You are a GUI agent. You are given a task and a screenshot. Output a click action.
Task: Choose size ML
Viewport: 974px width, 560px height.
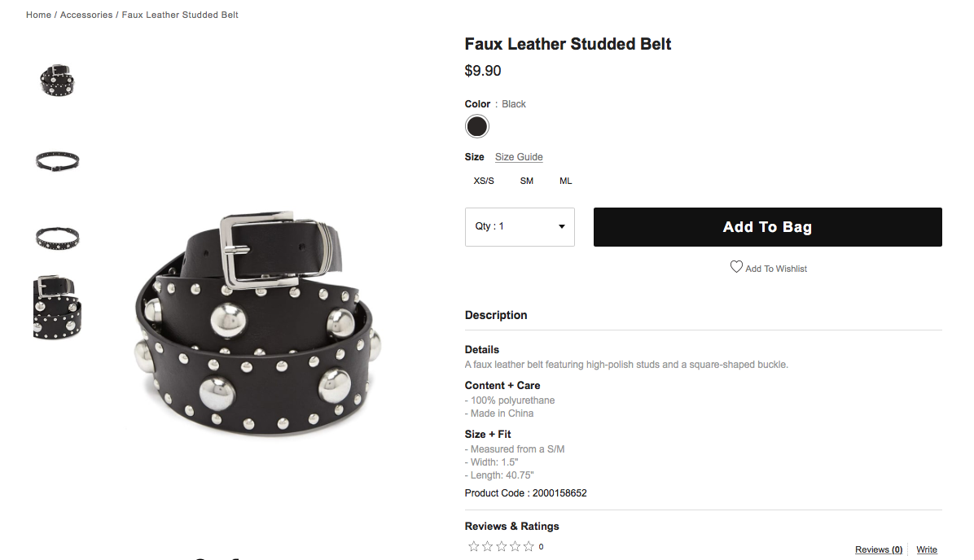[565, 181]
